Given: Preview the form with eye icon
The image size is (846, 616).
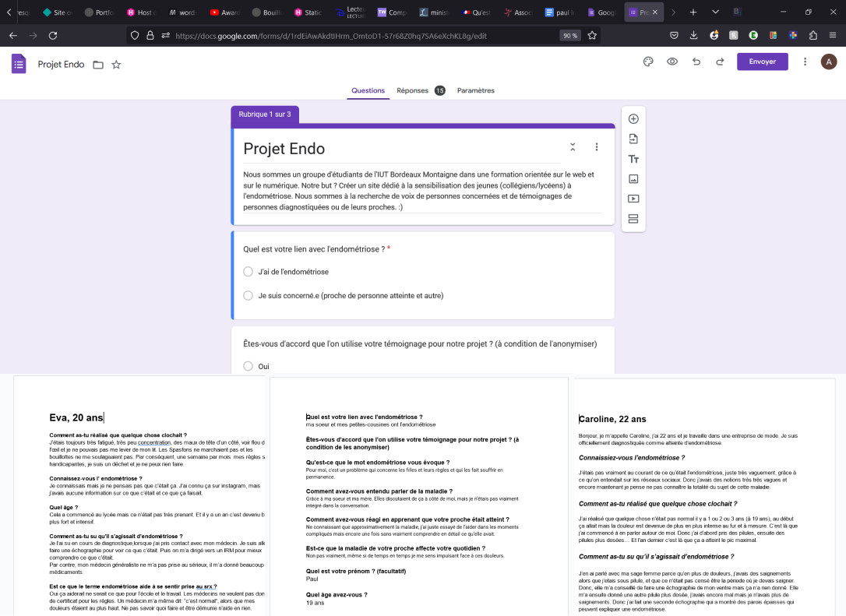Looking at the screenshot, I should [672, 62].
